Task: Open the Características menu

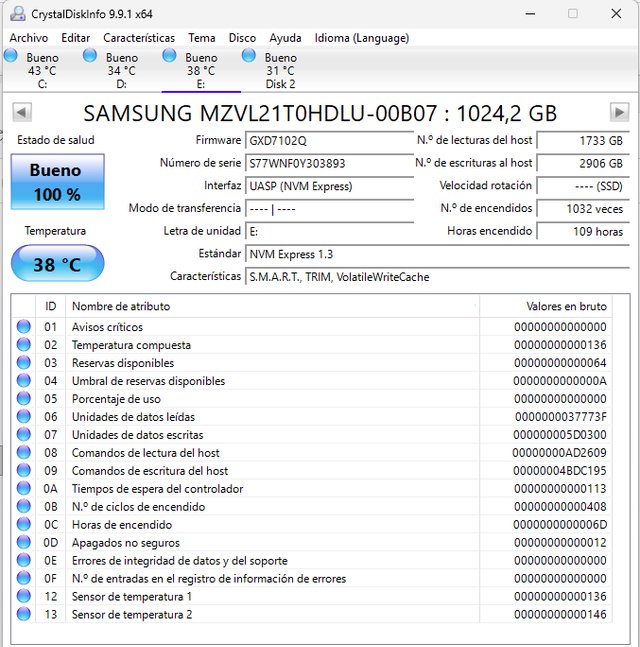Action: click(139, 38)
